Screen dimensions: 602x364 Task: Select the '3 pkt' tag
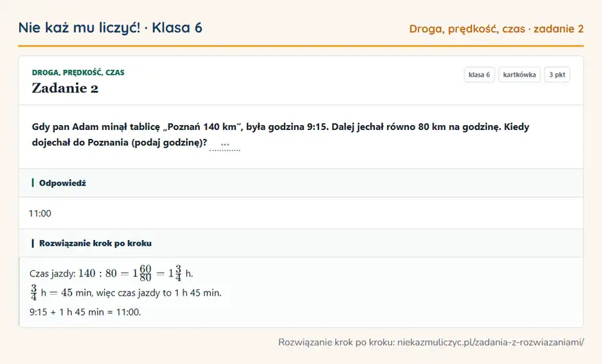[557, 75]
